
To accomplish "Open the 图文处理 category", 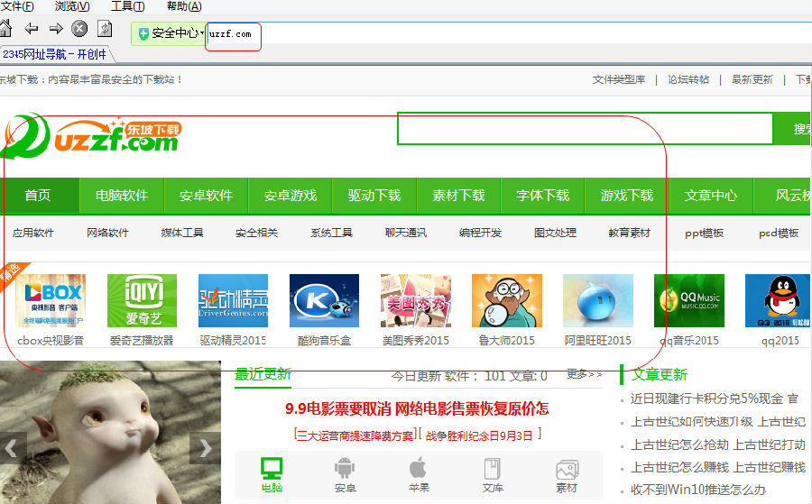I will coord(555,233).
